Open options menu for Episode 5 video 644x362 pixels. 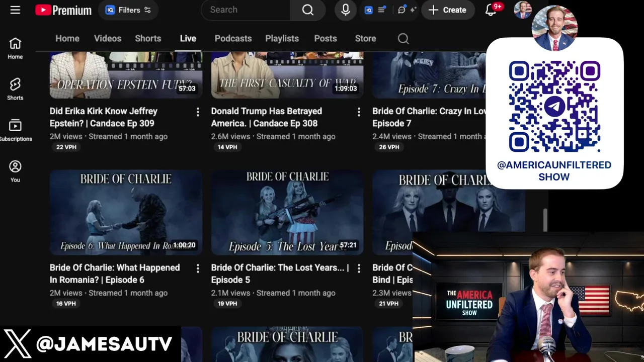click(x=359, y=268)
